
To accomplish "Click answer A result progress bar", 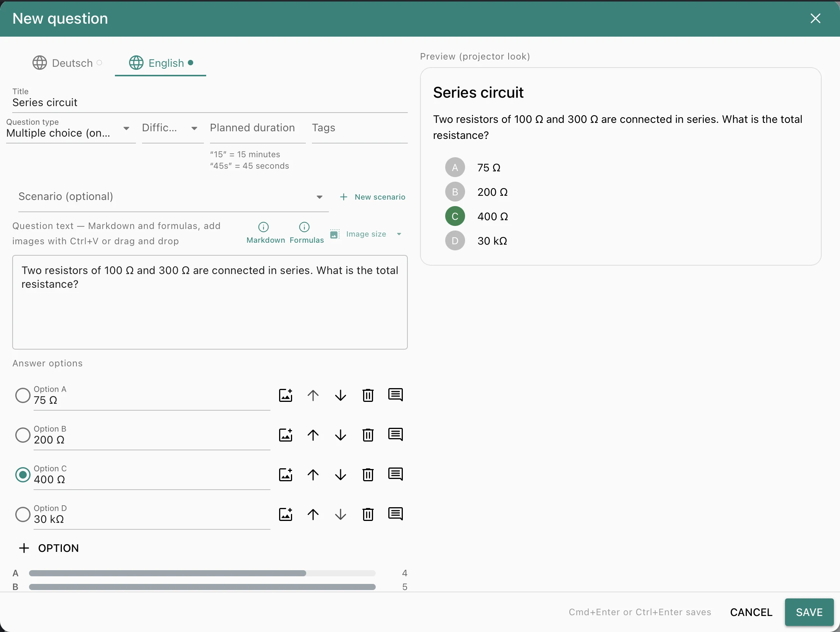I will (202, 573).
